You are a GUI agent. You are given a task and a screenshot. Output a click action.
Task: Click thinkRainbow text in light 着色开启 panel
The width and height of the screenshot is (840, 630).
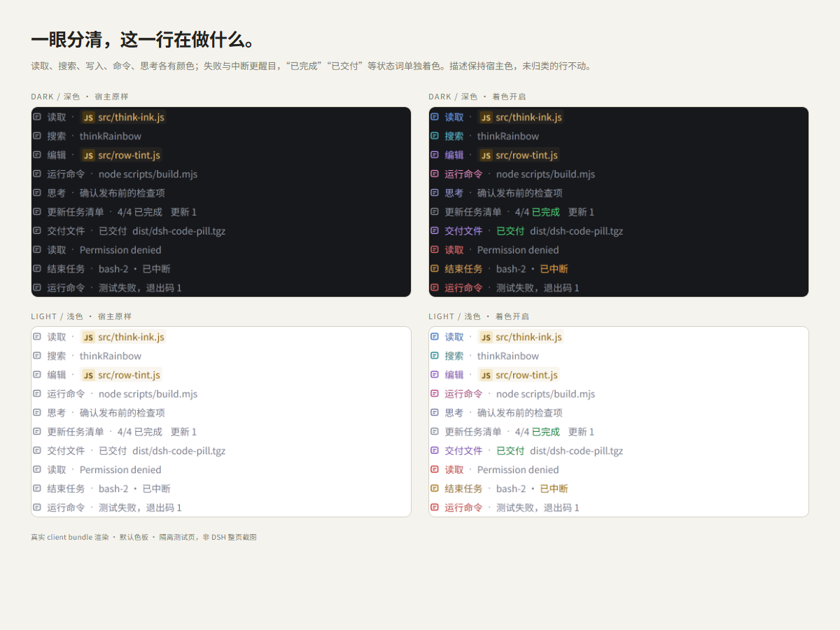pyautogui.click(x=508, y=356)
